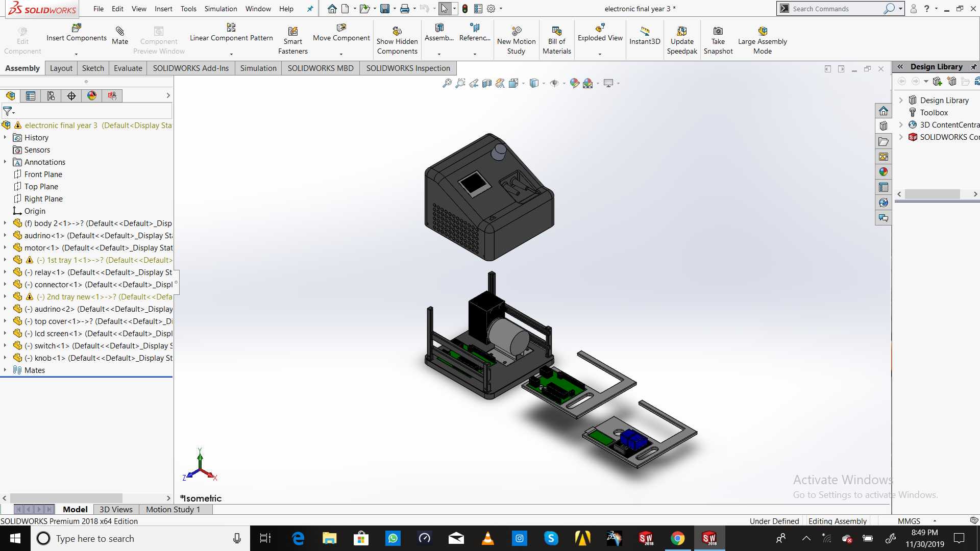Expand History node in tree
The image size is (980, 551).
tap(5, 137)
